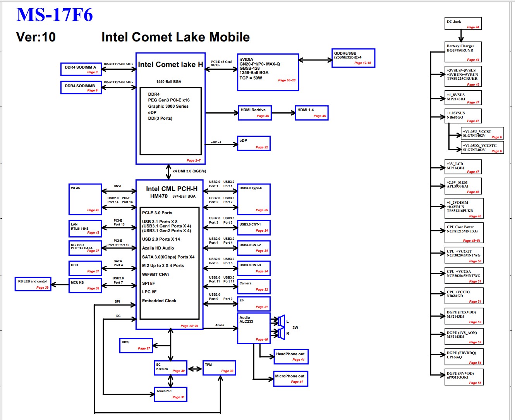Image resolution: width=515 pixels, height=420 pixels.
Task: Select the Intel CML PCH-H title
Action: pos(172,189)
